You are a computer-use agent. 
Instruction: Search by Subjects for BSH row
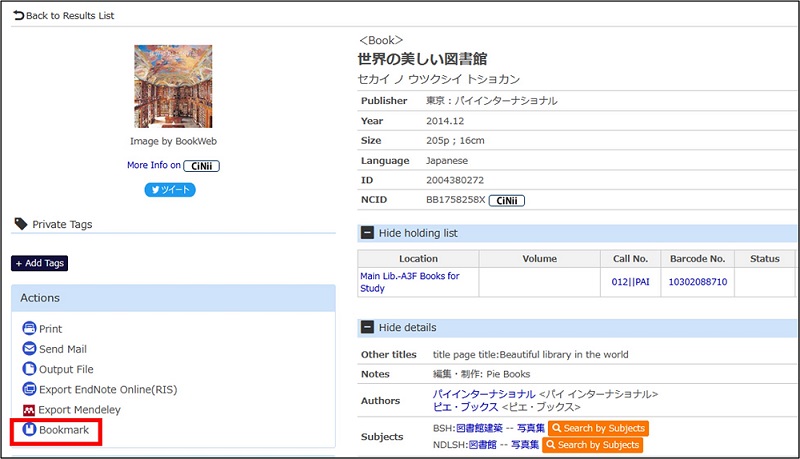598,428
